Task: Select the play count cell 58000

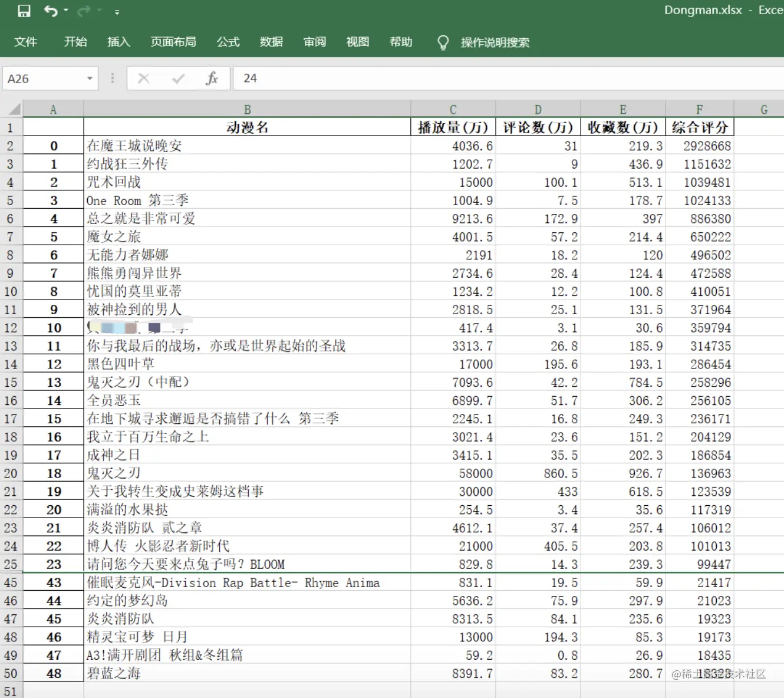Action: pyautogui.click(x=453, y=473)
